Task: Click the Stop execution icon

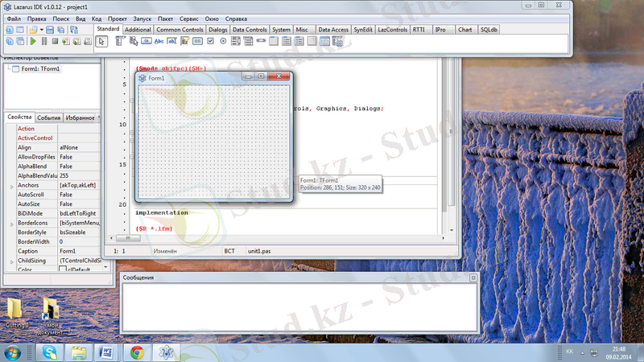Action: tap(55, 41)
